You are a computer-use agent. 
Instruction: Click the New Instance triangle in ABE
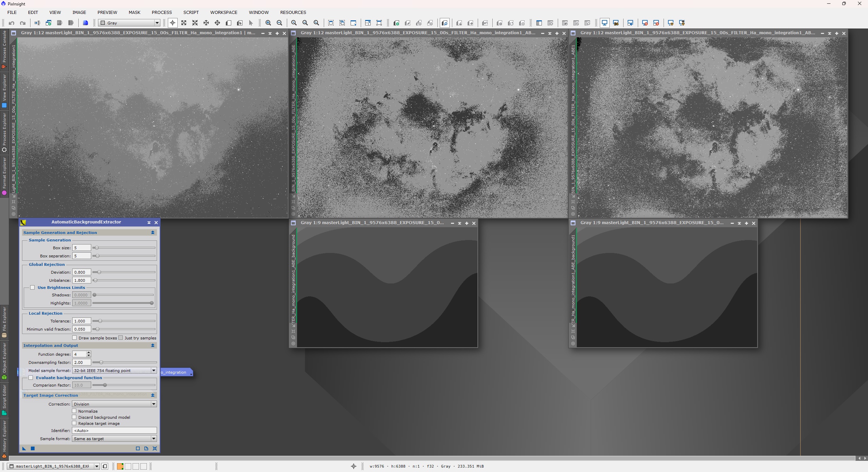tap(24, 448)
